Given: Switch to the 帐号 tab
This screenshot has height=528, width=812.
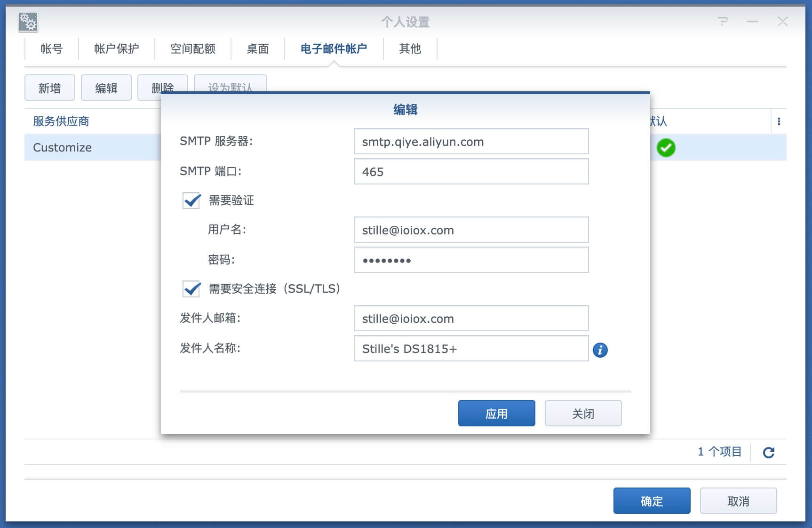Looking at the screenshot, I should coord(52,49).
